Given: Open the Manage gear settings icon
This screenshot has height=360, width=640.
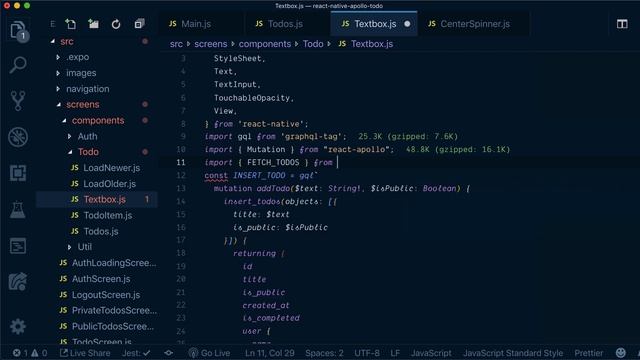Looking at the screenshot, I should [x=18, y=327].
